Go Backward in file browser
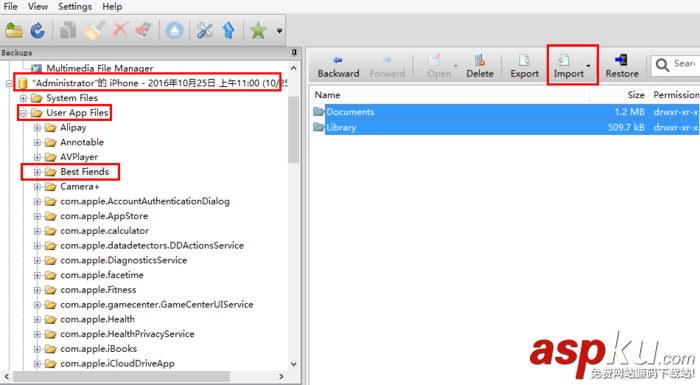 point(338,67)
